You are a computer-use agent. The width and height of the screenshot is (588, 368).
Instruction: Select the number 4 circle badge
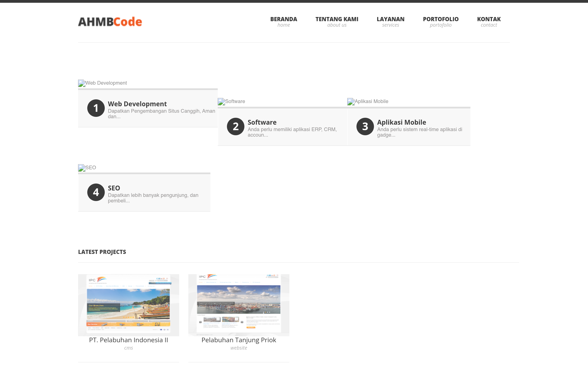[96, 192]
